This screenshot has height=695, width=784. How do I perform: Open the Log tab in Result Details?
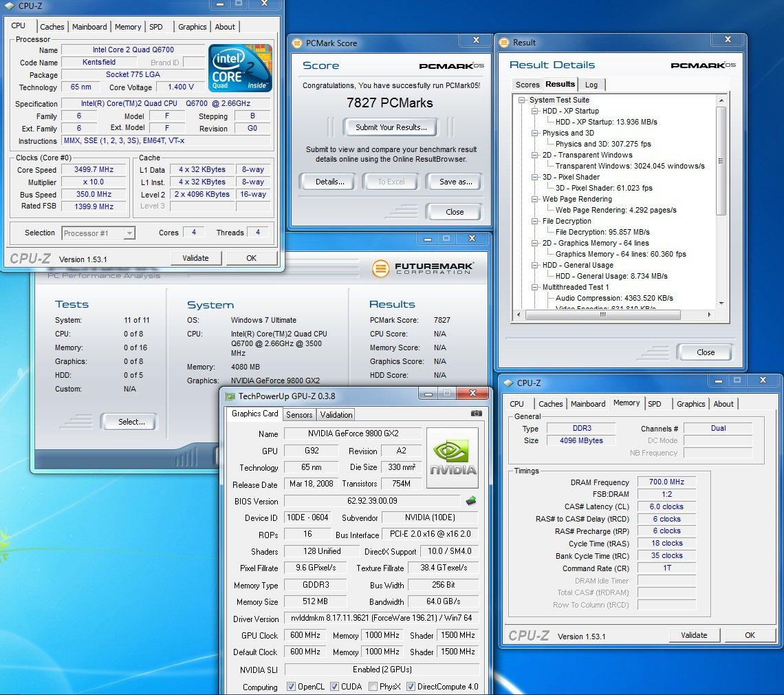(x=591, y=85)
